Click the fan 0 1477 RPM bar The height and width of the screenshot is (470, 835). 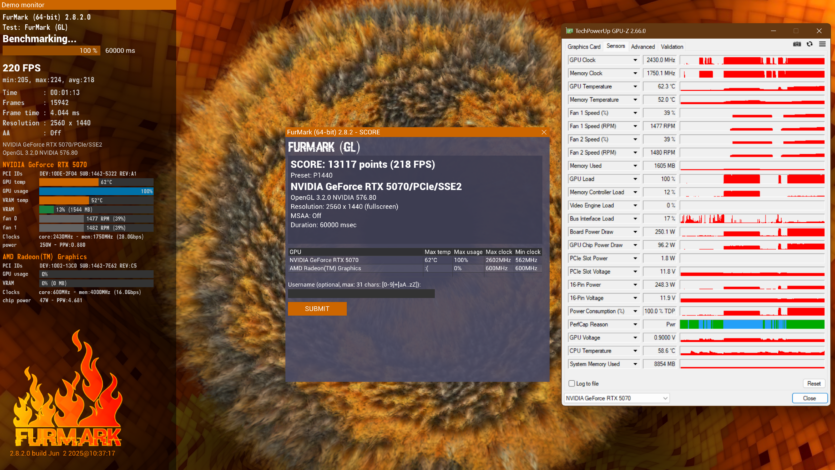tap(96, 218)
